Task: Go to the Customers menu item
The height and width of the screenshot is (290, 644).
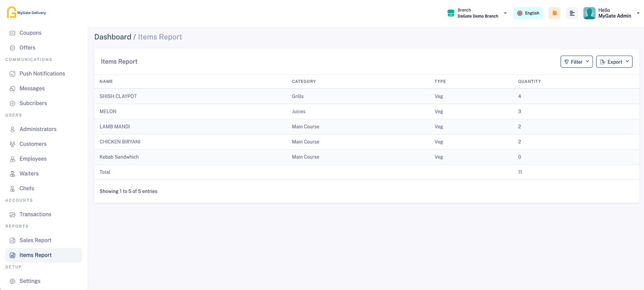Action: pyautogui.click(x=33, y=144)
